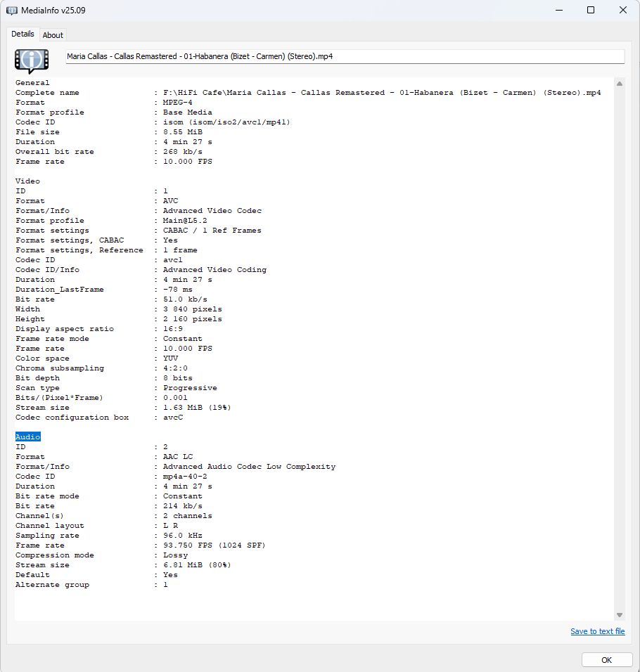Click the highlighted Audio section header

coord(28,437)
